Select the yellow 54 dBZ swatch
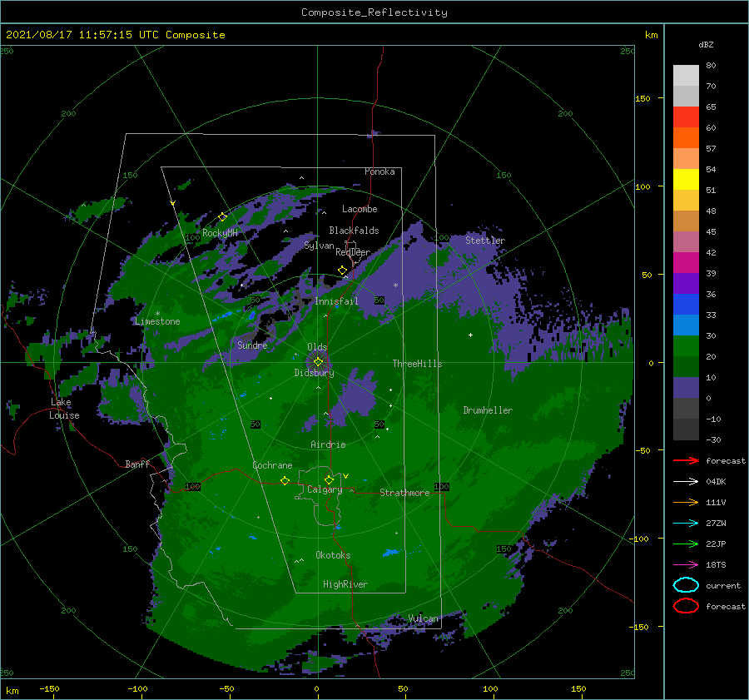Image resolution: width=749 pixels, height=700 pixels. [686, 180]
